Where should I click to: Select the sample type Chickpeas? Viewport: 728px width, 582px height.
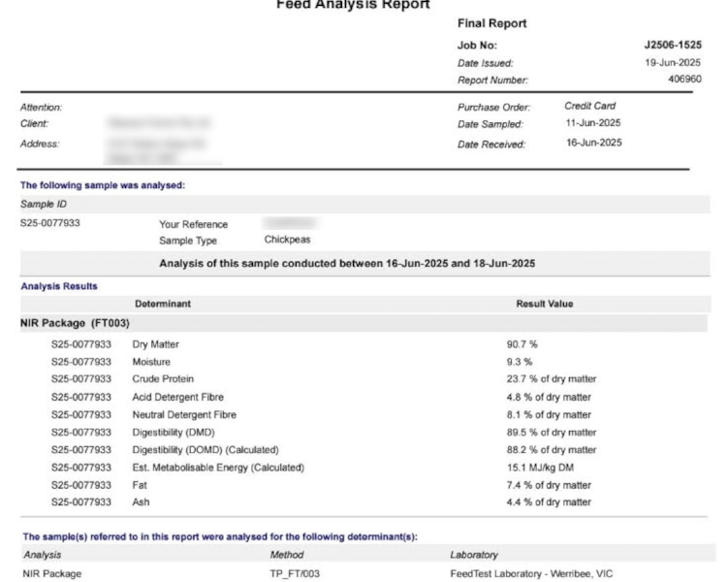tap(289, 240)
